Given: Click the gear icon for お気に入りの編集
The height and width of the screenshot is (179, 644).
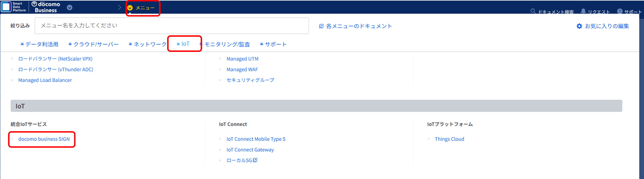Looking at the screenshot, I should 579,26.
